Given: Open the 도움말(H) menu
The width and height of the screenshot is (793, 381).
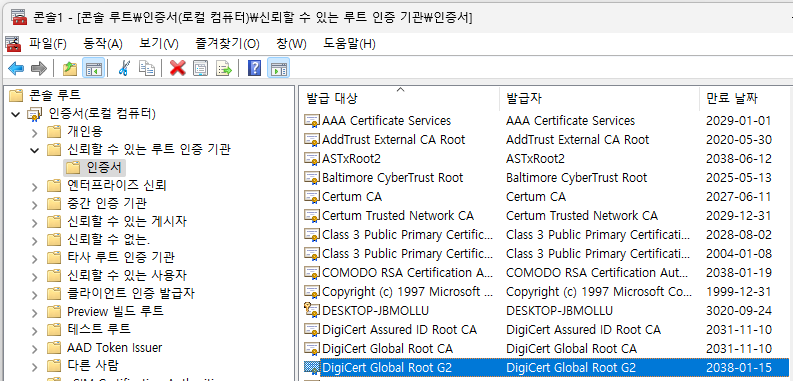Looking at the screenshot, I should (x=349, y=44).
